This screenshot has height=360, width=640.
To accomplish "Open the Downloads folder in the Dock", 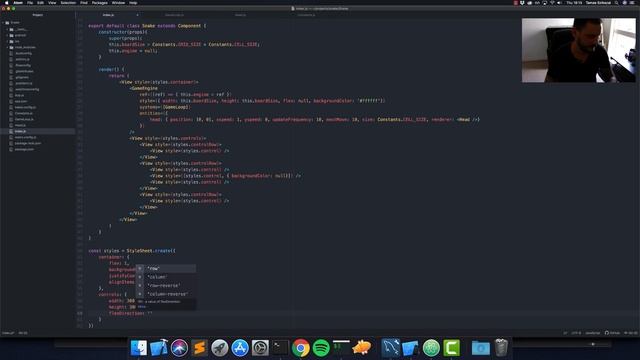I will pyautogui.click(x=480, y=348).
